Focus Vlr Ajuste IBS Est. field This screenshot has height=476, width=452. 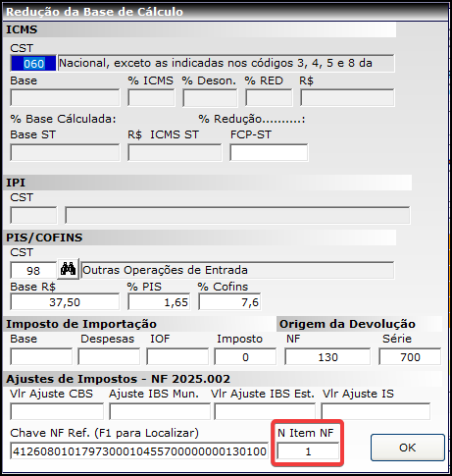(265, 411)
